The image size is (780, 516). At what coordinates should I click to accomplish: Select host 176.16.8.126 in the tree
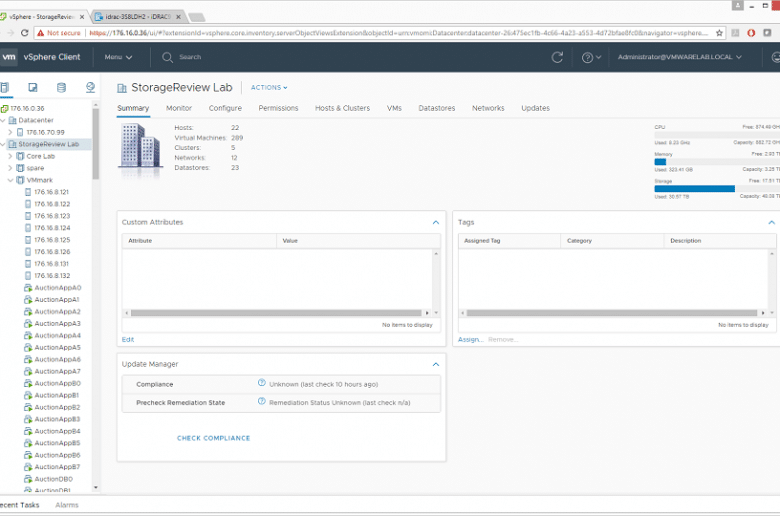pos(52,252)
